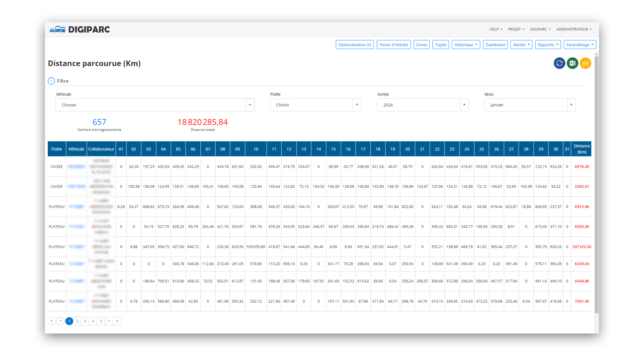Click row total 8 812,96
Viewport: 644px width, 362px height.
pos(582,206)
